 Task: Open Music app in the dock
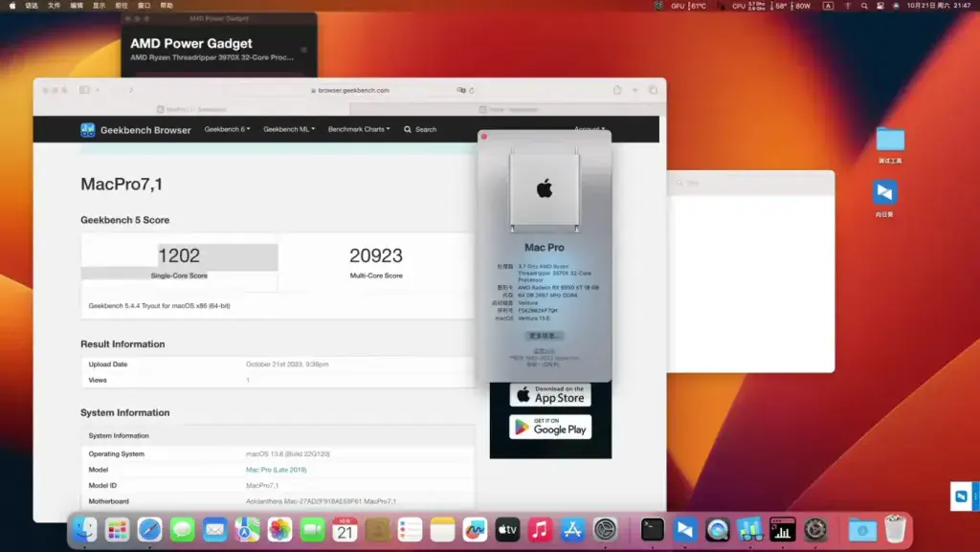pyautogui.click(x=540, y=530)
